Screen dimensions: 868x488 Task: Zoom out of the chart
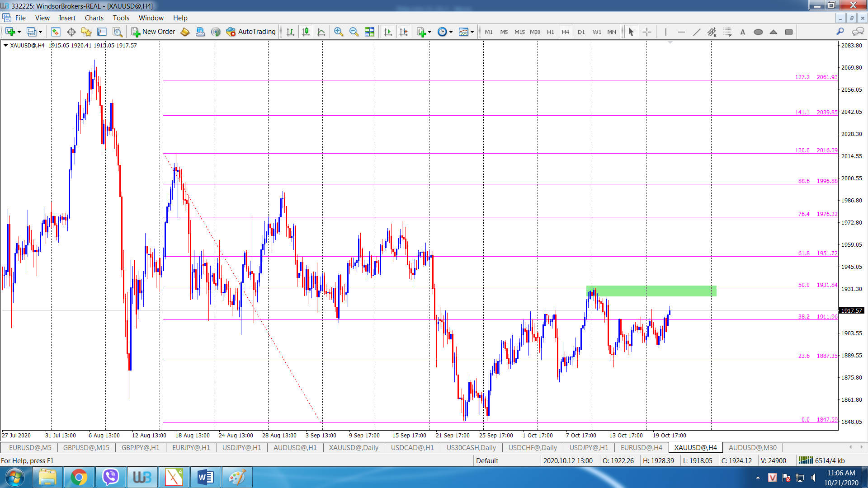[x=354, y=32]
